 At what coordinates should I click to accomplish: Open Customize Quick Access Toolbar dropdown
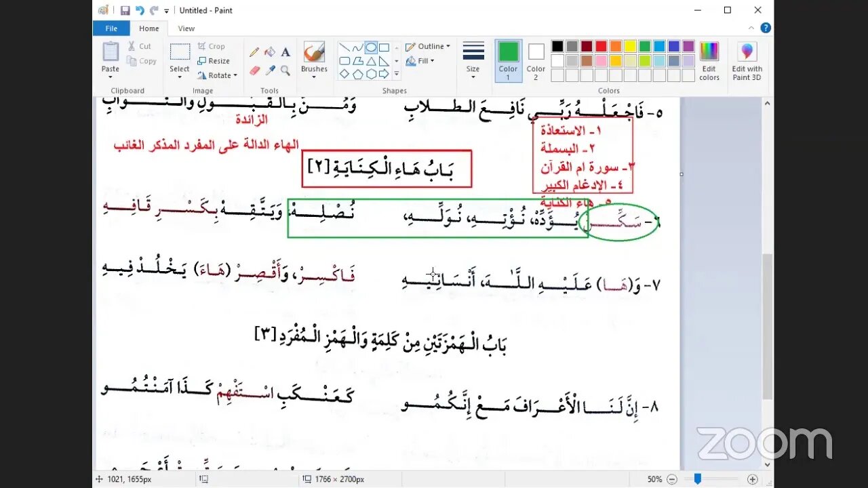tap(167, 11)
